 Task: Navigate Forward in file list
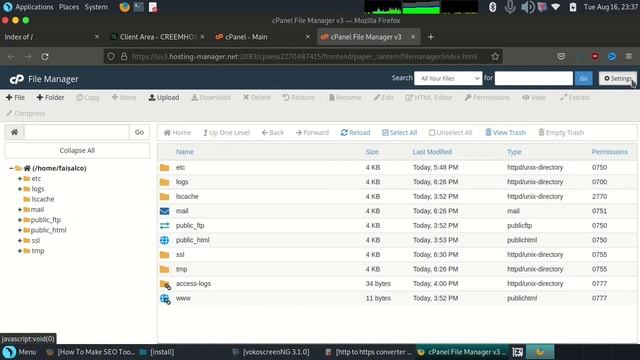(312, 133)
